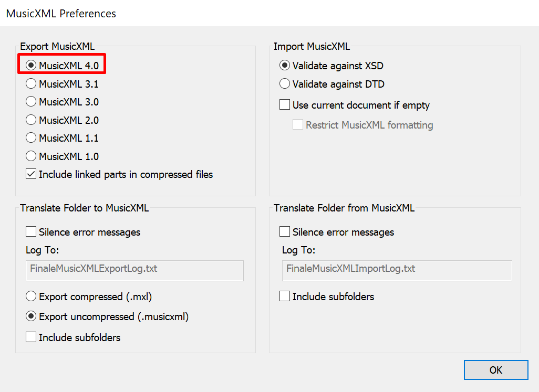This screenshot has height=392, width=539.
Task: Click the FinaleMusicXMLExportLog.txt log field
Action: (134, 270)
